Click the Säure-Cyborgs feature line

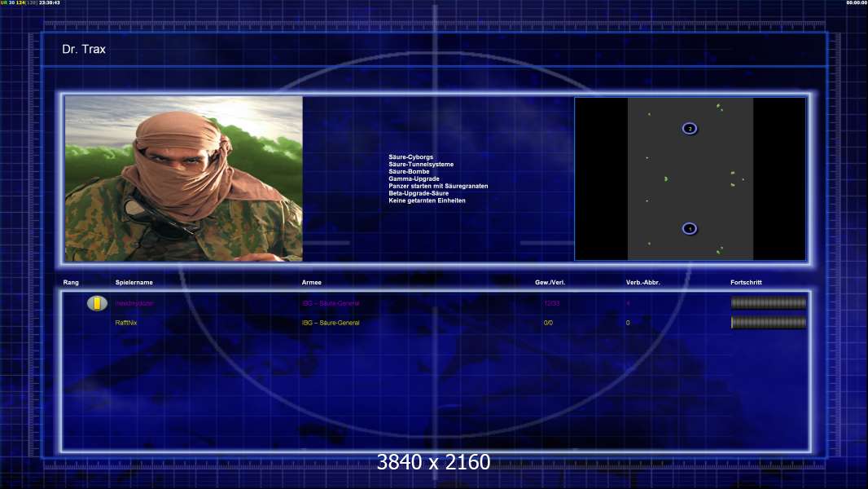[410, 157]
